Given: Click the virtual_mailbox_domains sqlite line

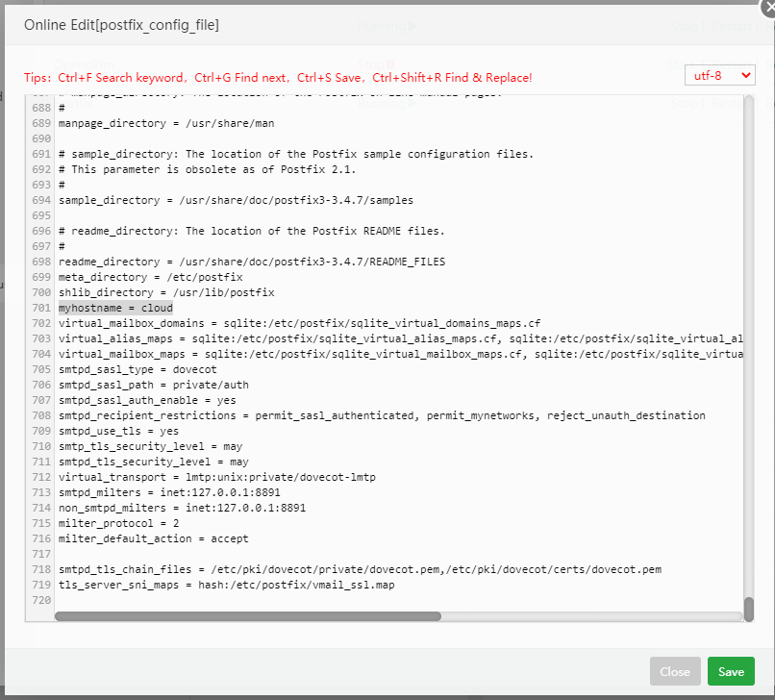Looking at the screenshot, I should click(x=299, y=323).
